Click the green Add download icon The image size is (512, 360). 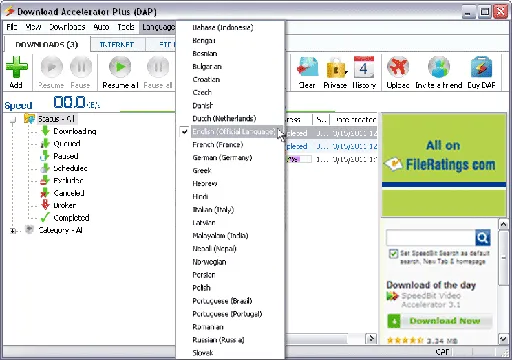[17, 67]
